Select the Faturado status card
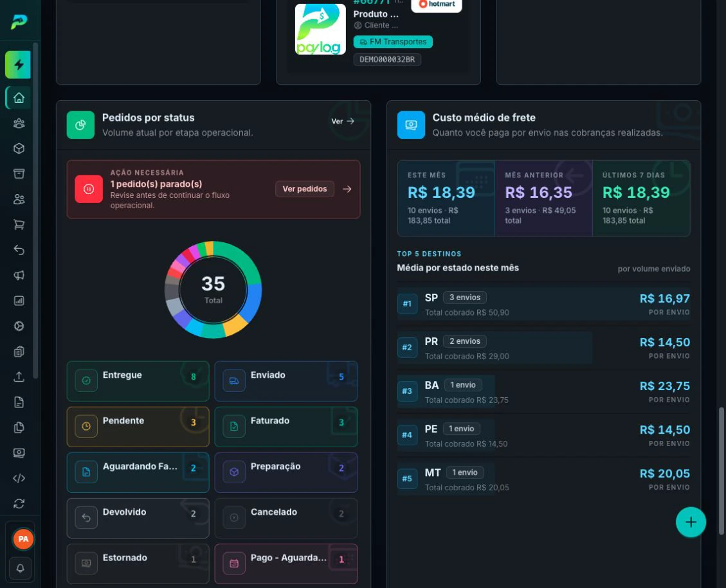 [x=286, y=427]
